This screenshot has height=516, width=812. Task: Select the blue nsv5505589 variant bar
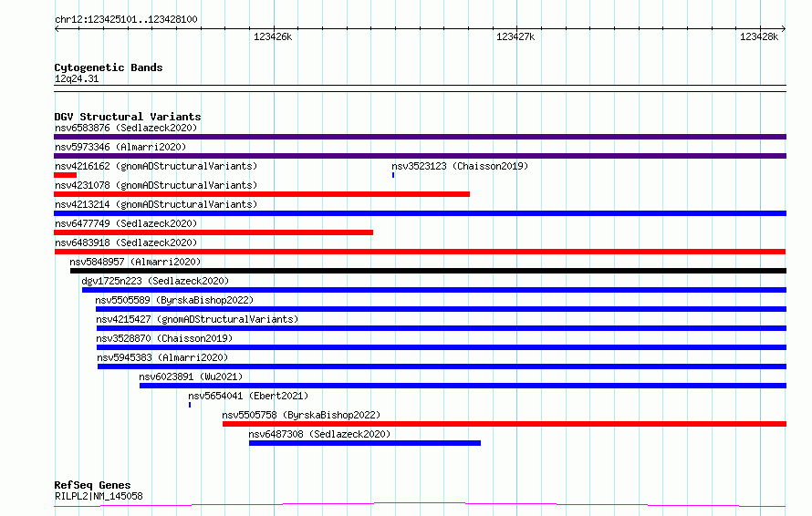coord(442,309)
